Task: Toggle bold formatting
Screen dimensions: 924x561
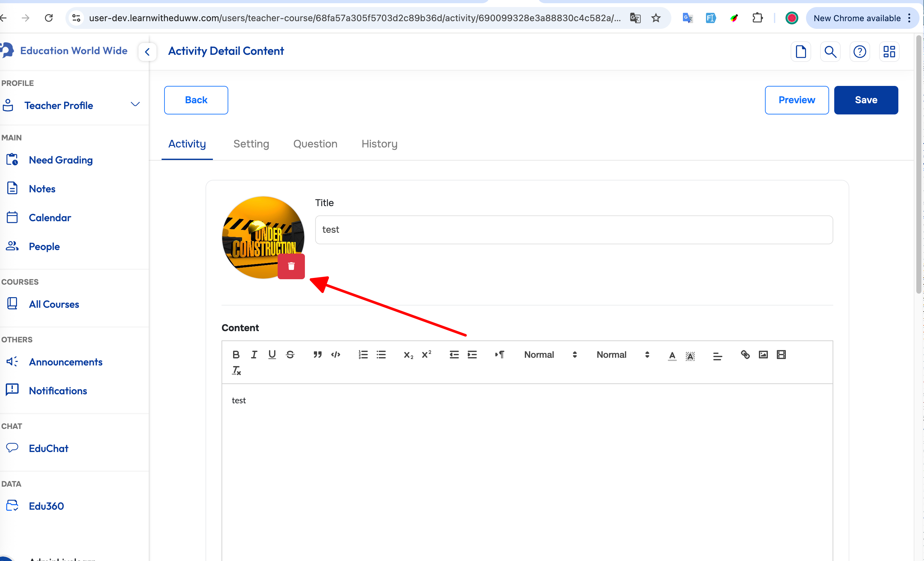Action: coord(236,354)
